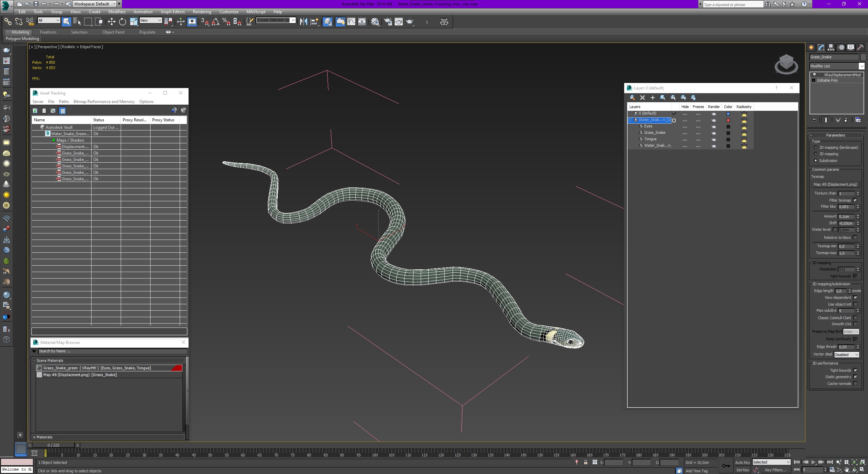Switch to Object Paint ribbon tab
The height and width of the screenshot is (474, 868).
tap(113, 32)
